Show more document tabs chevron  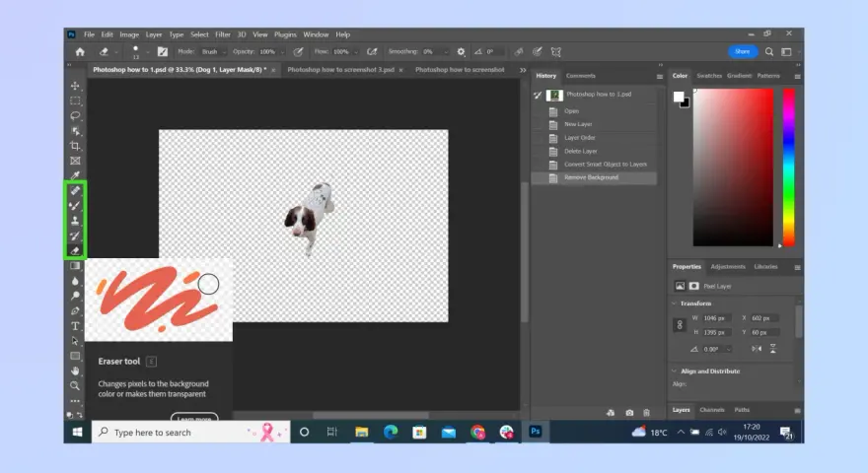(x=523, y=70)
